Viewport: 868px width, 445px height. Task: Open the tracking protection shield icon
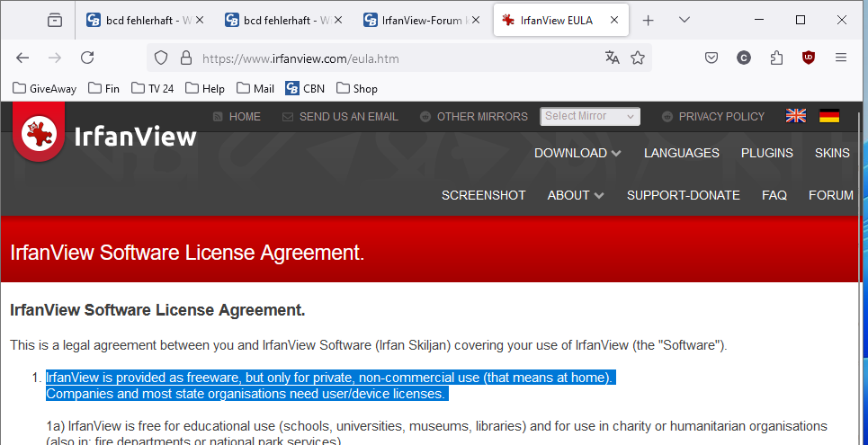coord(160,58)
